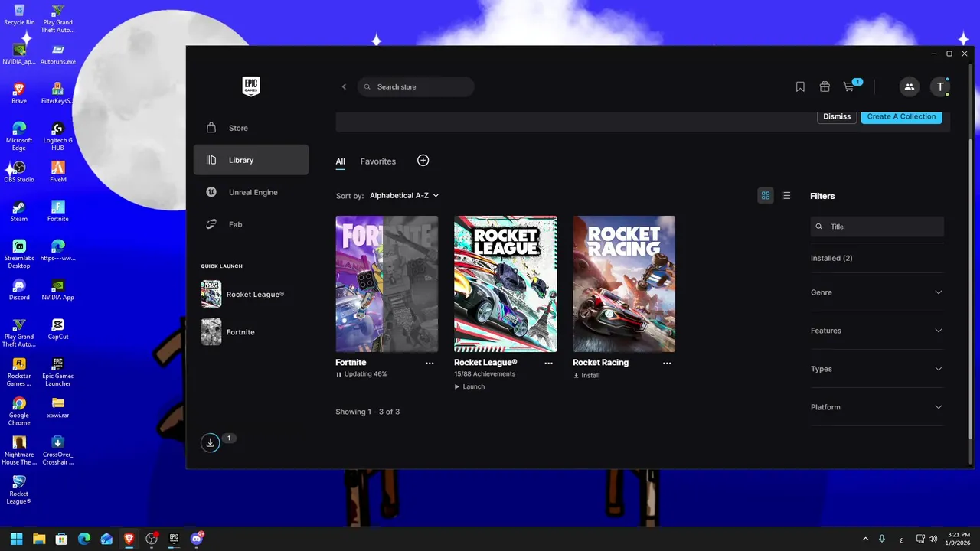Open the Fortnite cover thumbnail
The width and height of the screenshot is (980, 551).
387,284
